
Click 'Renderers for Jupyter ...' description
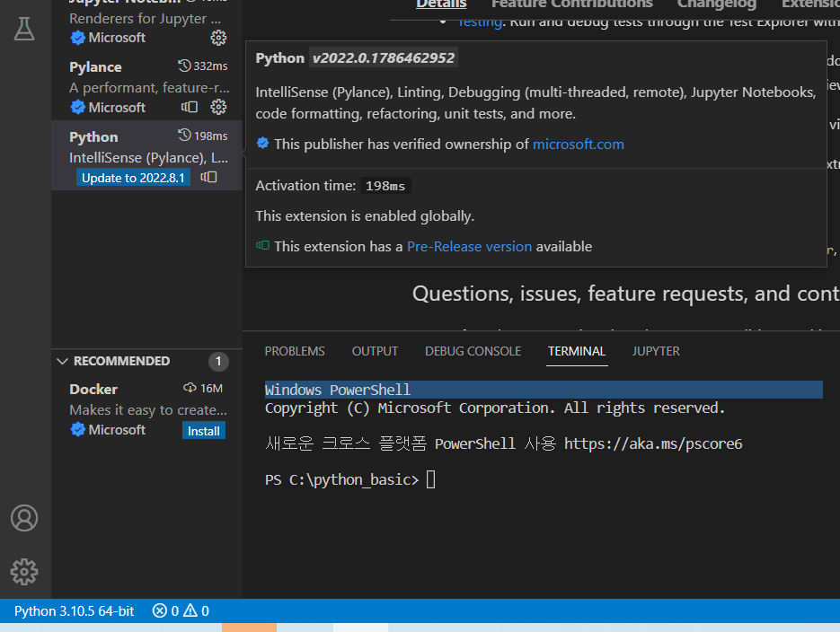pyautogui.click(x=146, y=19)
